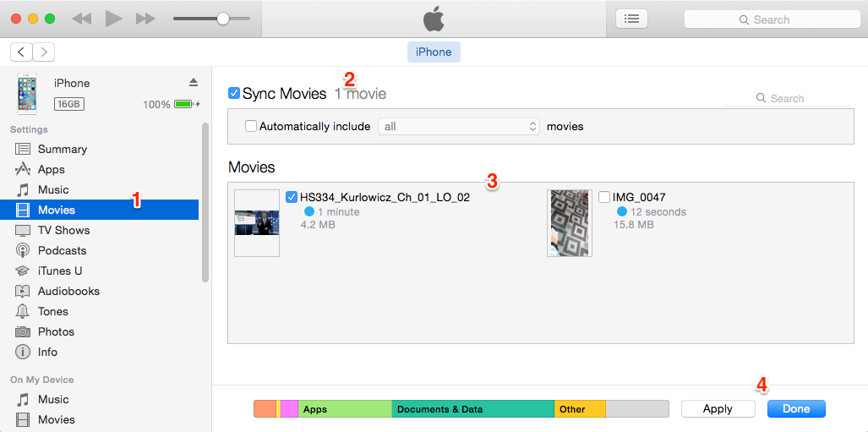Adjust the volume slider knob
This screenshot has width=868, height=432.
[x=223, y=19]
